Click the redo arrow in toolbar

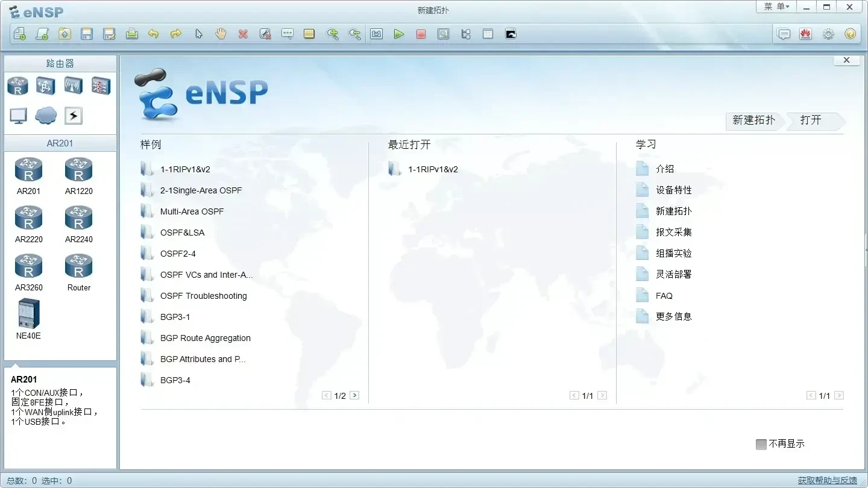[x=176, y=34]
